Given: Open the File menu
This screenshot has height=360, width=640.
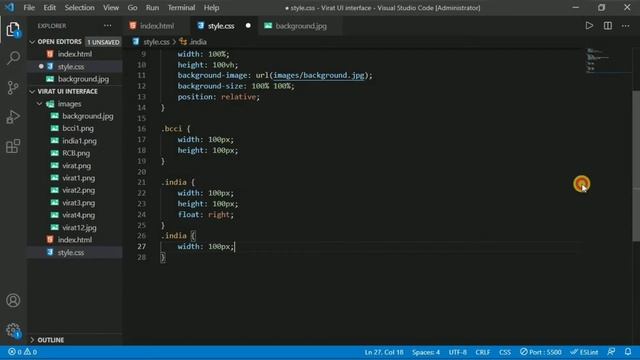Looking at the screenshot, I should [29, 8].
